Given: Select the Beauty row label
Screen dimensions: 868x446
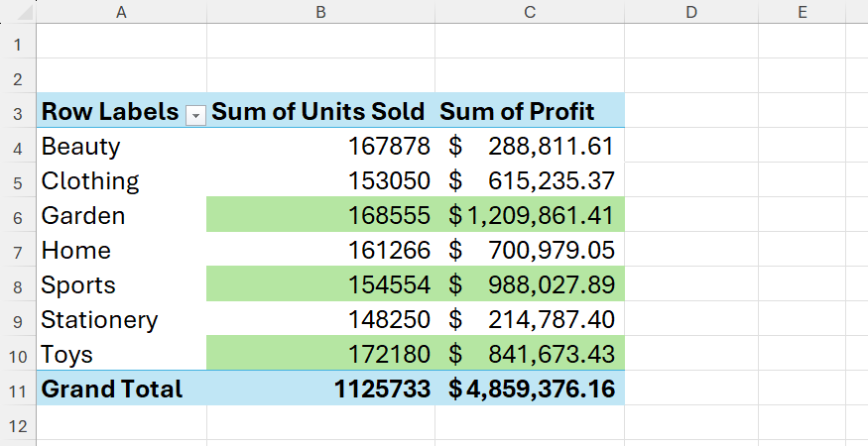Looking at the screenshot, I should 80,147.
